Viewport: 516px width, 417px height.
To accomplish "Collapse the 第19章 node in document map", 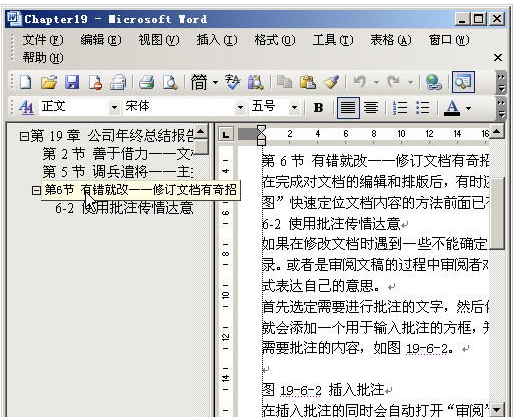I will (x=24, y=136).
